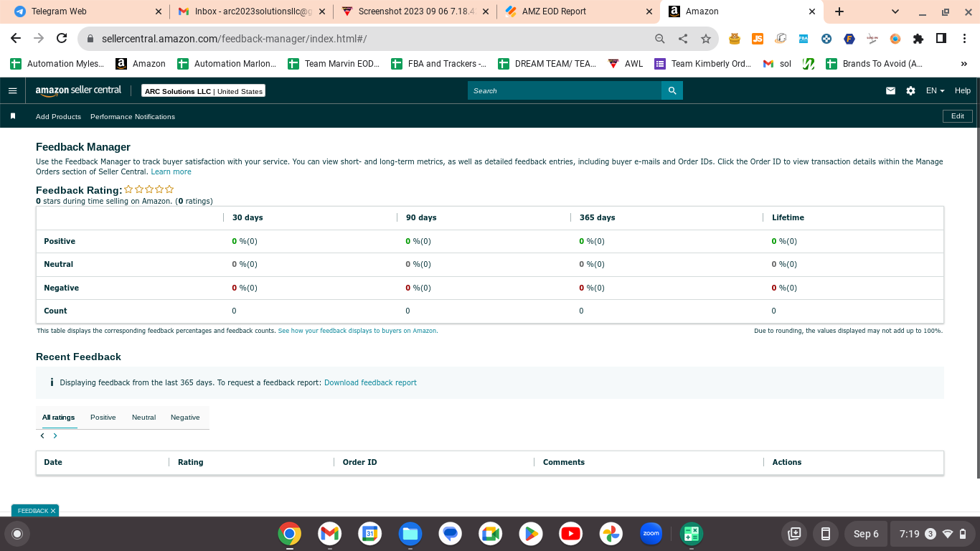Viewport: 980px width, 551px height.
Task: Open the blue hexagon F extension
Action: tap(849, 39)
